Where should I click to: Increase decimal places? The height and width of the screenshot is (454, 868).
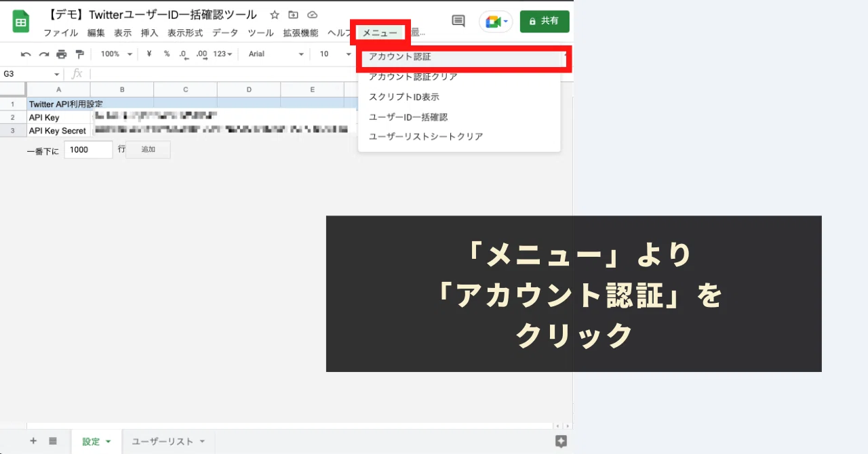[x=201, y=54]
